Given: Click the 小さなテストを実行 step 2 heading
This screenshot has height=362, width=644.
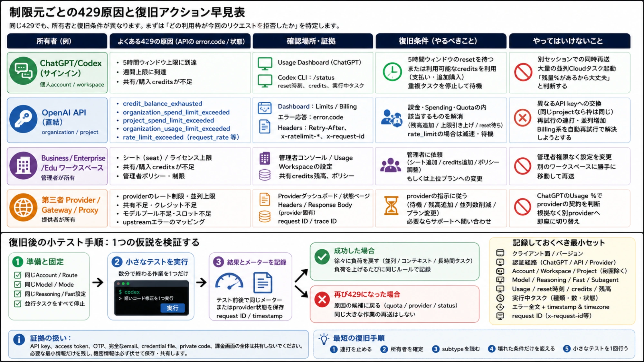Looking at the screenshot, I should click(x=157, y=262).
